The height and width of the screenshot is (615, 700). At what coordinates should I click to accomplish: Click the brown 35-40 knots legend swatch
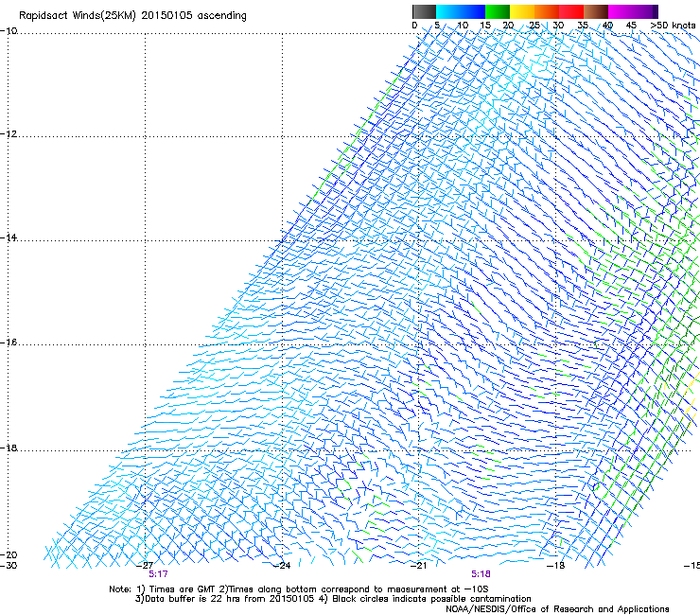pos(596,11)
